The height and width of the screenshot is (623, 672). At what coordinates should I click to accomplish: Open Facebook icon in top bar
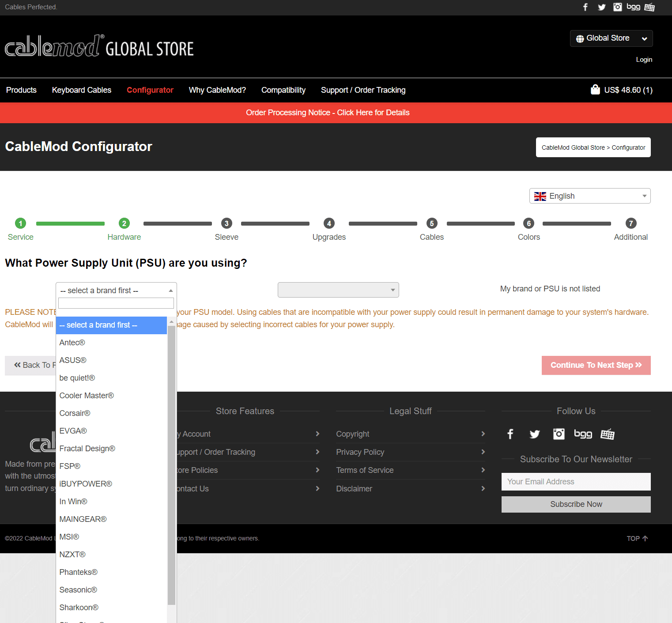[585, 7]
